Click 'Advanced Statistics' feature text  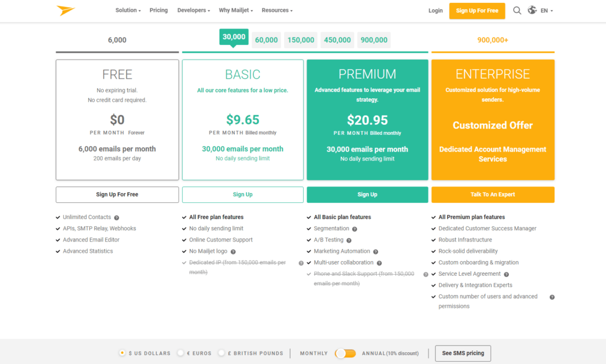pyautogui.click(x=88, y=251)
